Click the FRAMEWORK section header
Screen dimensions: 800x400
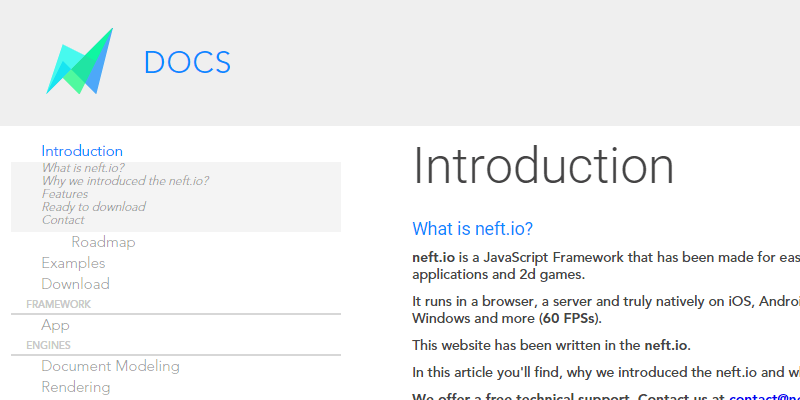(58, 304)
